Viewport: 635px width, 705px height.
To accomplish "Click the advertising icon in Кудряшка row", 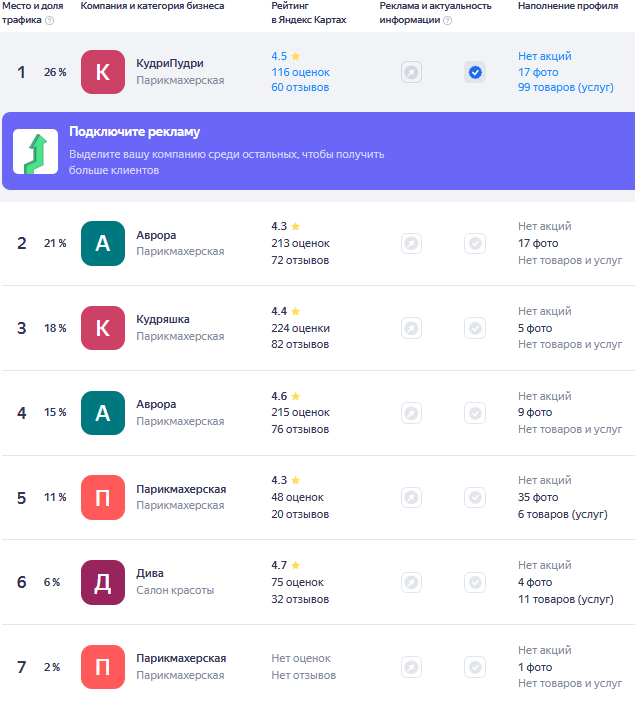I will pos(411,328).
